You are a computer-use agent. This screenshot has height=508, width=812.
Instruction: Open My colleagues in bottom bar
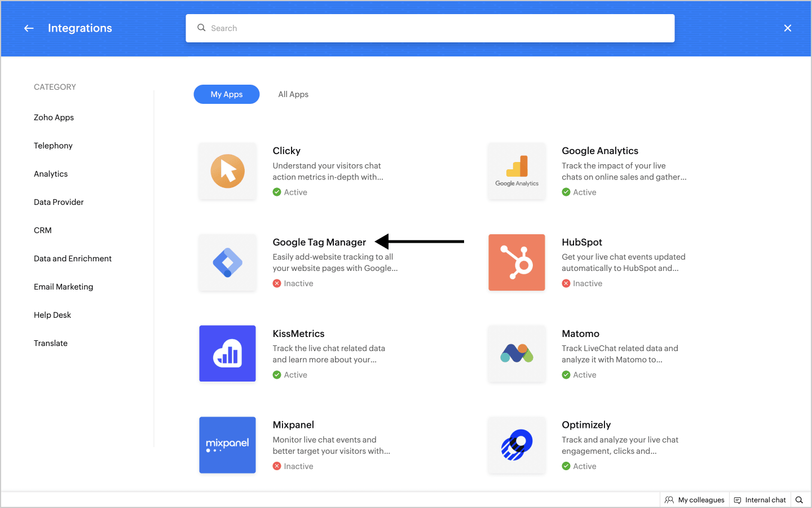694,500
